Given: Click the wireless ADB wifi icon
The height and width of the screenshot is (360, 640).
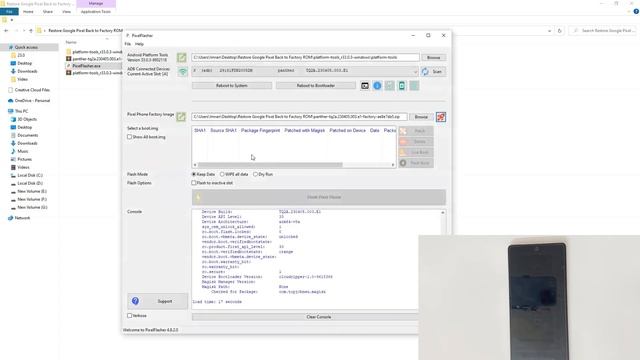Looking at the screenshot, I should click(183, 72).
